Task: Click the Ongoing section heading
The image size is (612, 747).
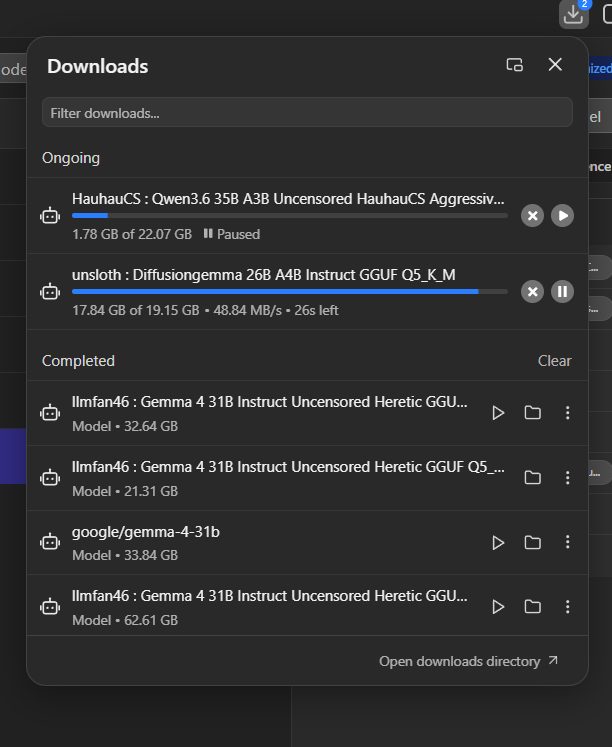Action: click(x=71, y=158)
